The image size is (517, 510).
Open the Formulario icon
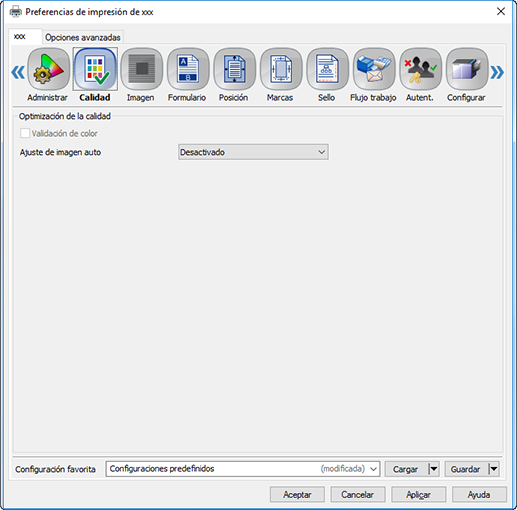(188, 69)
